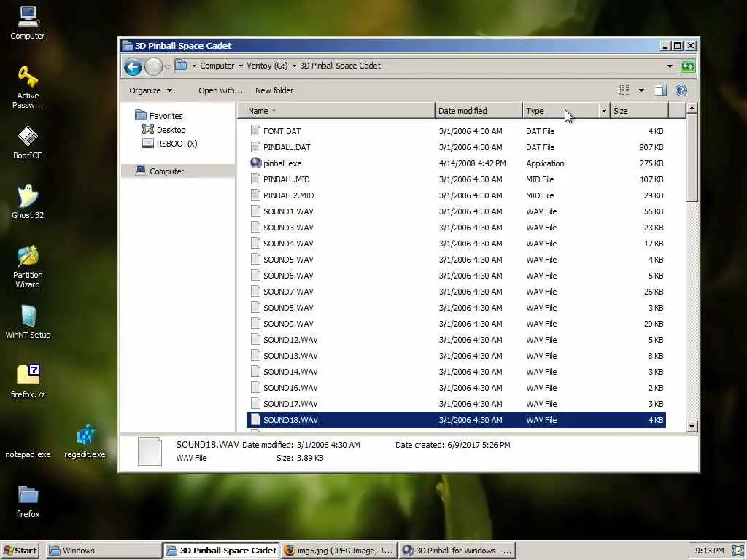The width and height of the screenshot is (747, 560).
Task: Select the notepad.exe desktop icon
Action: pos(28,454)
